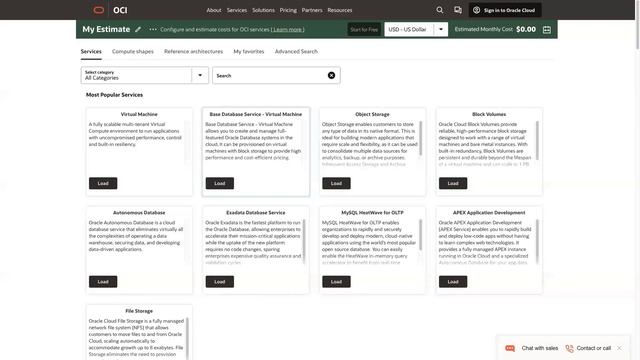Load MySQL HeatWave for OLTP
The image size is (640, 360).
(x=336, y=282)
